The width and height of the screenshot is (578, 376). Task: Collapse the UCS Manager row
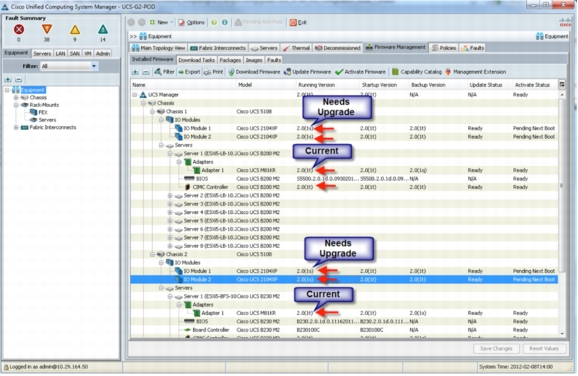coord(135,95)
